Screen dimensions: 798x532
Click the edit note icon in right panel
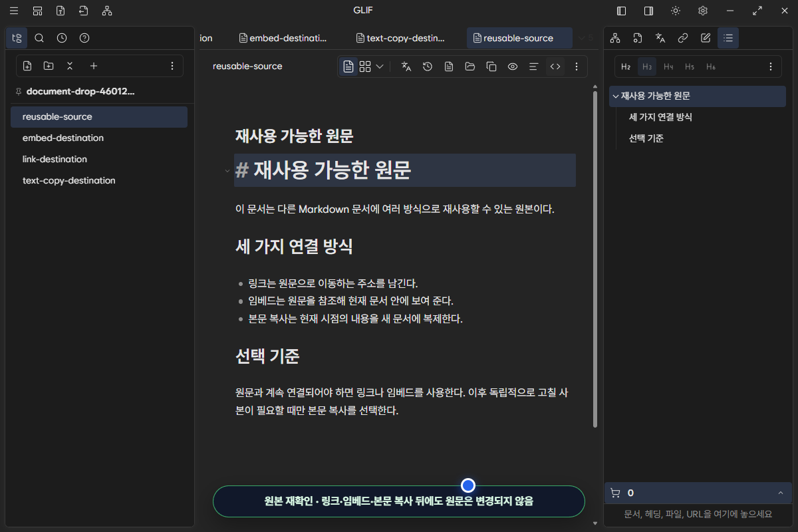pos(706,38)
